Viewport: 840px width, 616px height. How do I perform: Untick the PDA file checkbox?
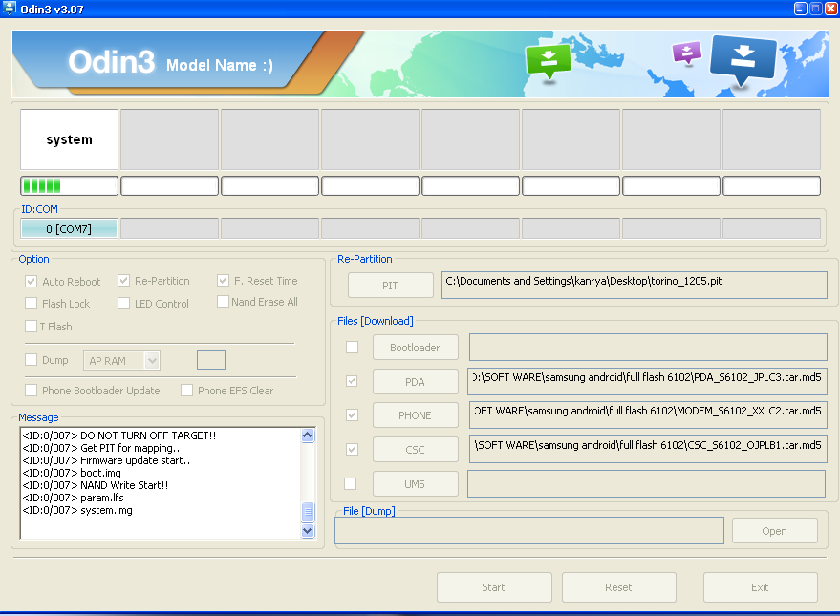click(352, 381)
